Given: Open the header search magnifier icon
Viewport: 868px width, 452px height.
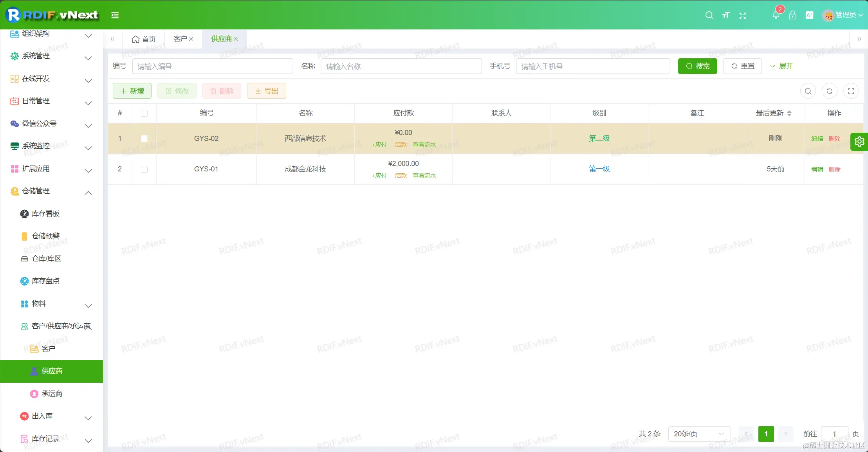Looking at the screenshot, I should coord(709,15).
